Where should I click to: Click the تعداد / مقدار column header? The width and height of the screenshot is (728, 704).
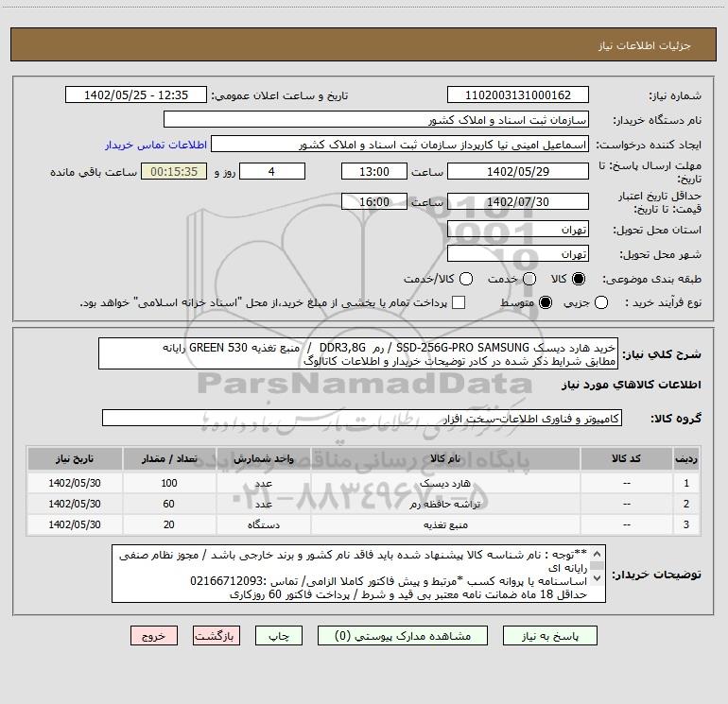coord(169,459)
